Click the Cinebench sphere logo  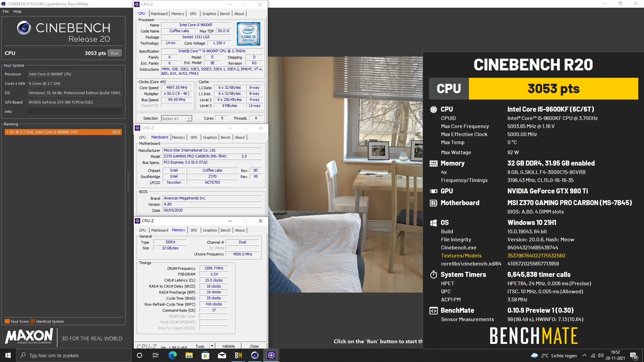24,28
